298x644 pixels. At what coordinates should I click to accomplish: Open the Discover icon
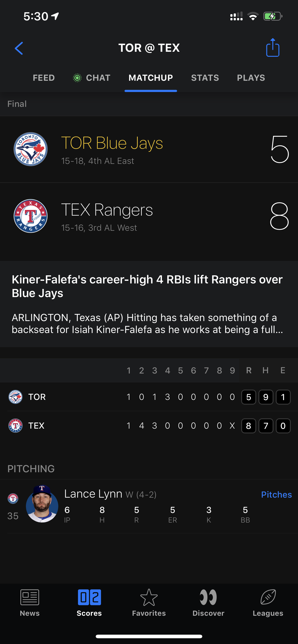coord(208,598)
